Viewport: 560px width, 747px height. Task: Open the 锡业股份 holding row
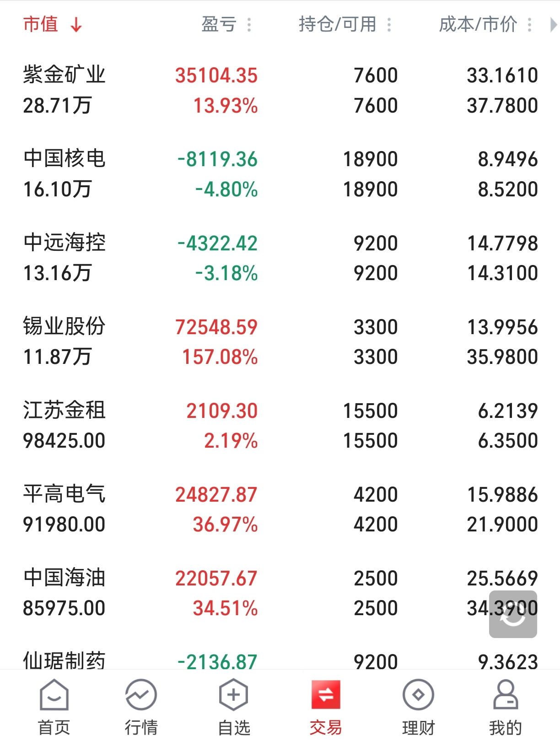[280, 341]
